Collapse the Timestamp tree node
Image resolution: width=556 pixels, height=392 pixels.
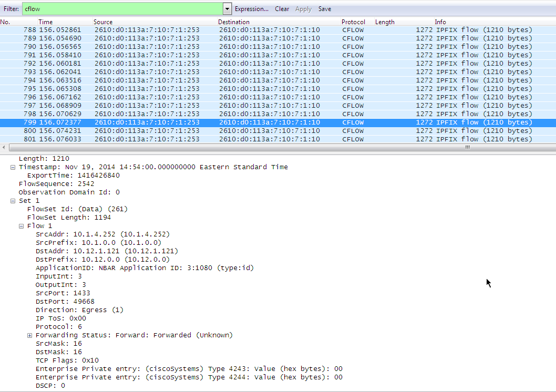coord(13,167)
